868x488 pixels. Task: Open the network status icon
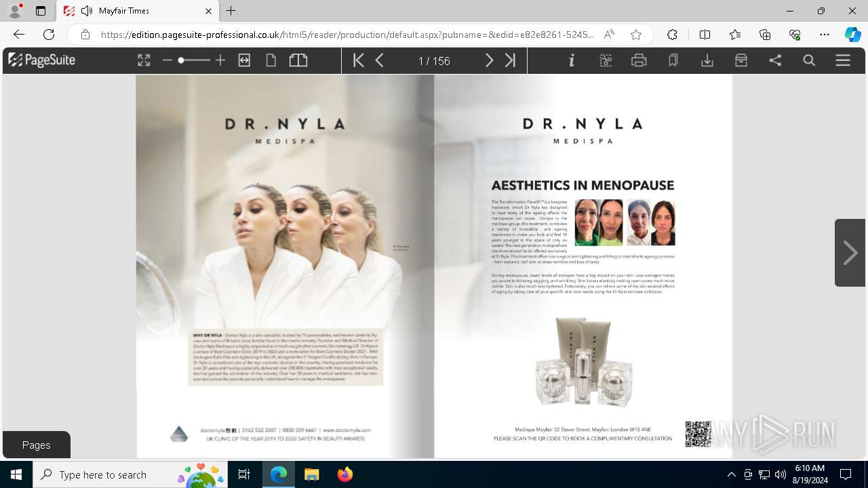click(x=764, y=474)
